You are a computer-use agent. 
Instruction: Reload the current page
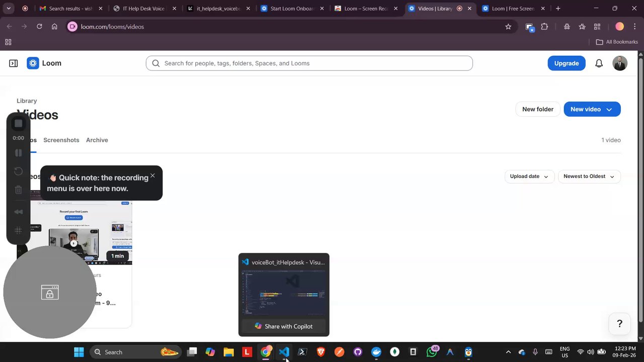39,27
